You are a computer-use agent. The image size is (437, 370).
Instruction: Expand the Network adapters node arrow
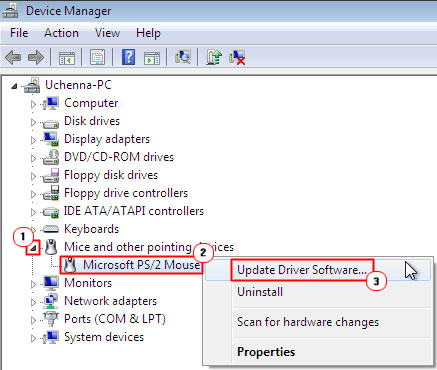pos(33,302)
